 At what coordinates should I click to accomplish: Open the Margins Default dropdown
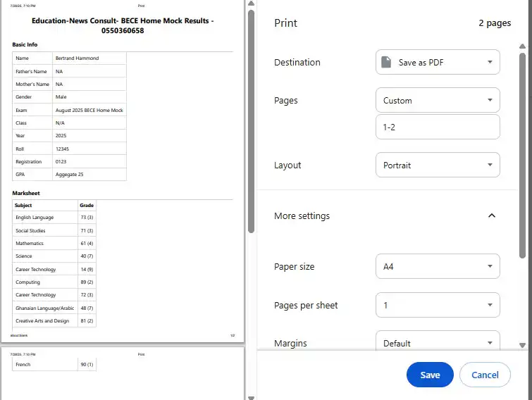coord(437,343)
